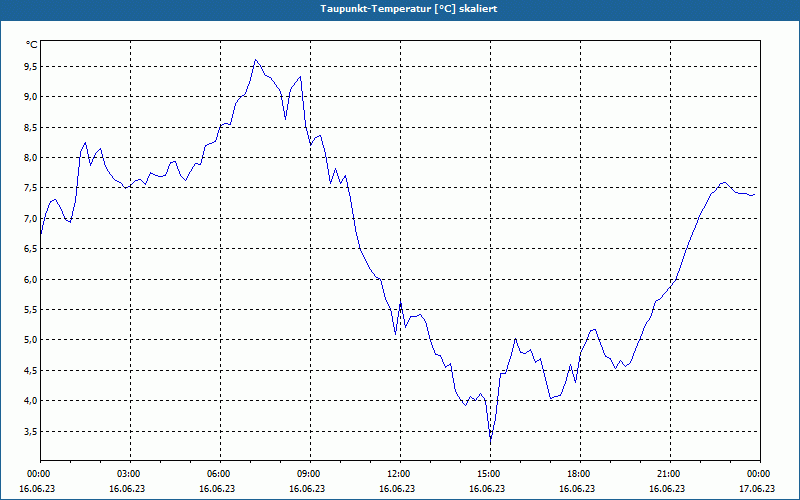The image size is (800, 500).
Task: Click the '16.06.23' date under the first 00:00
Action: coord(37,489)
